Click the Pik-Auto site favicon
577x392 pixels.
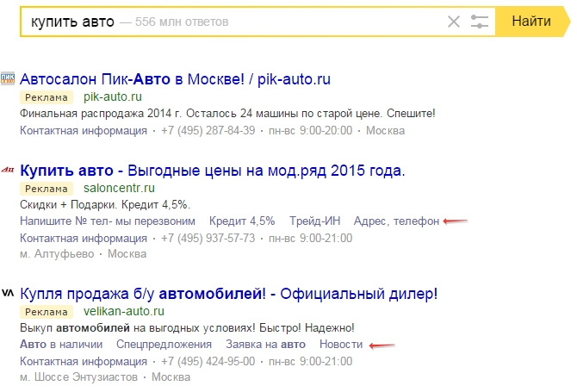8,79
